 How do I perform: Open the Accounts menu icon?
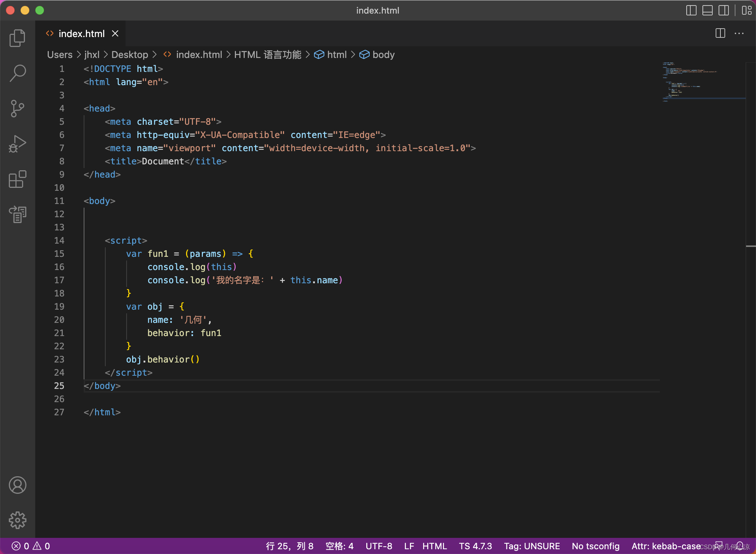pos(17,485)
